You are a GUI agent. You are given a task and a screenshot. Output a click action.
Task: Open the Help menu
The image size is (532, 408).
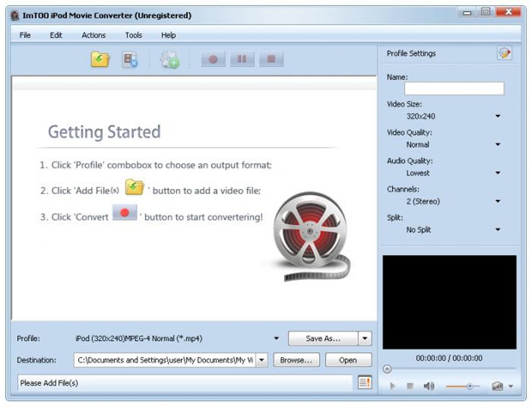pos(168,35)
